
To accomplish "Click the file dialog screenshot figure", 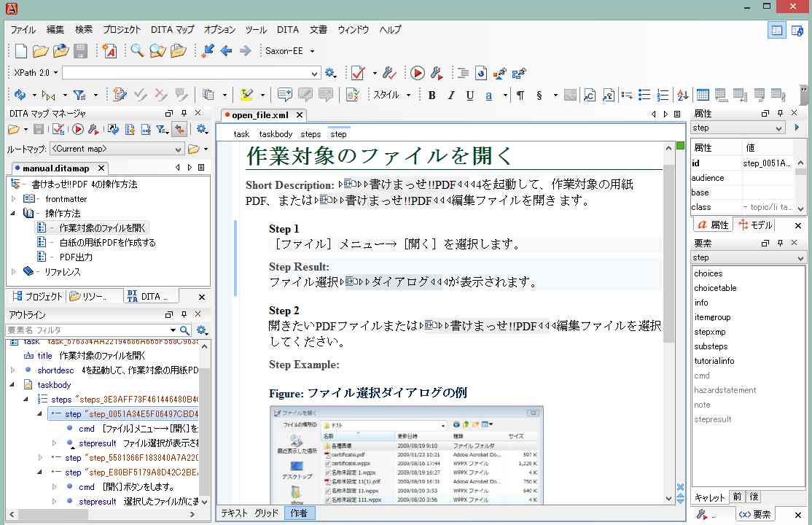I will 406,455.
